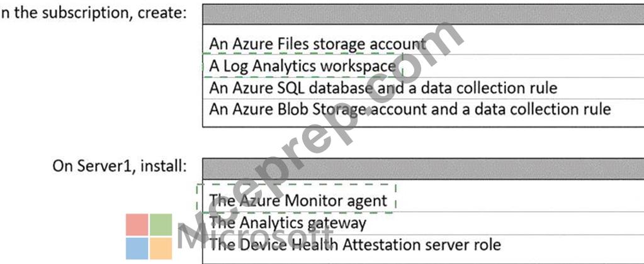The image size is (644, 264).
Task: Open the subscription create dropdown header
Action: [423, 14]
